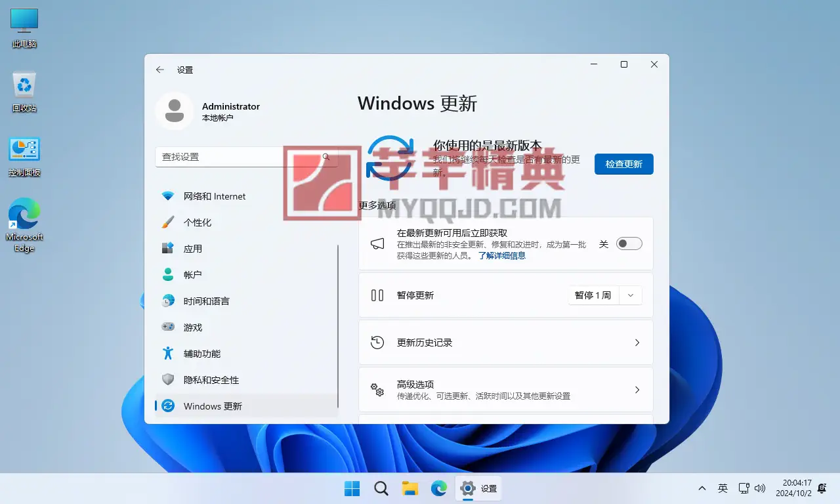Click the 隐私和安全性 shield icon
The height and width of the screenshot is (504, 840).
[168, 380]
